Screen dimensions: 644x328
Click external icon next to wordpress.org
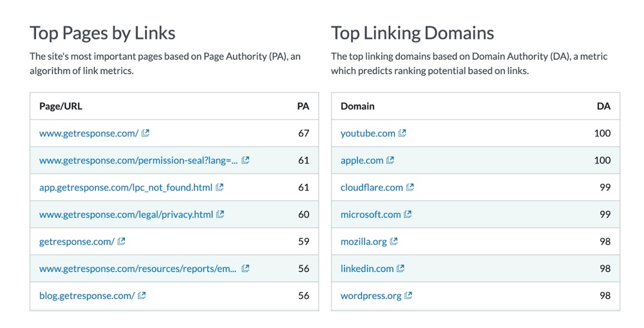(408, 295)
